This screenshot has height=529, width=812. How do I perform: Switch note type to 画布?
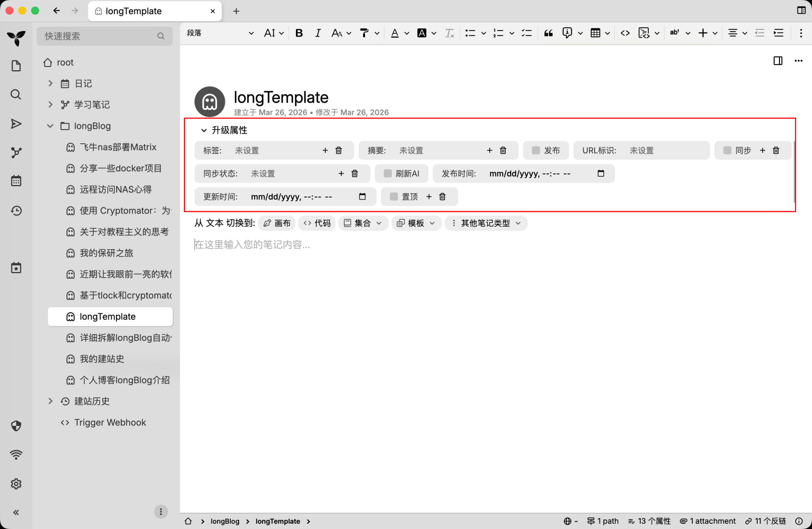277,223
